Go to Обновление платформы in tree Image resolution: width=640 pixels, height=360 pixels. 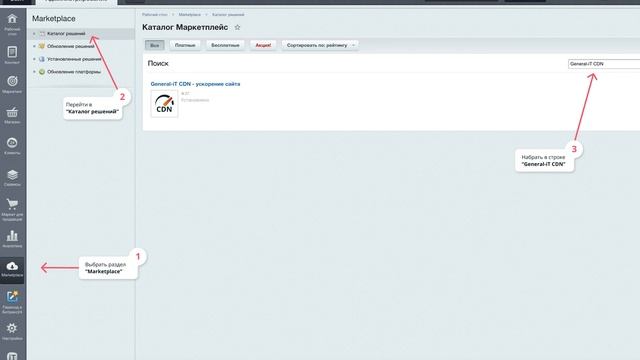click(74, 72)
